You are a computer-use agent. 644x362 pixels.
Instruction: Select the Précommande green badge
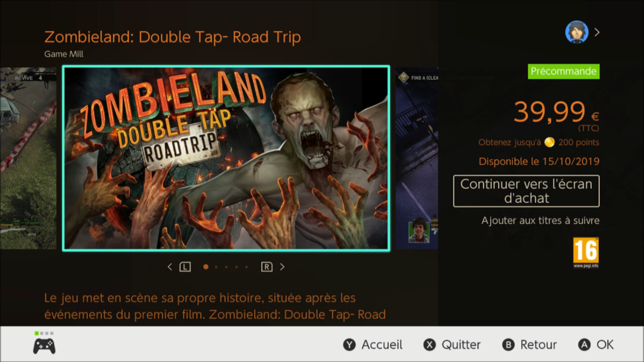click(x=563, y=71)
